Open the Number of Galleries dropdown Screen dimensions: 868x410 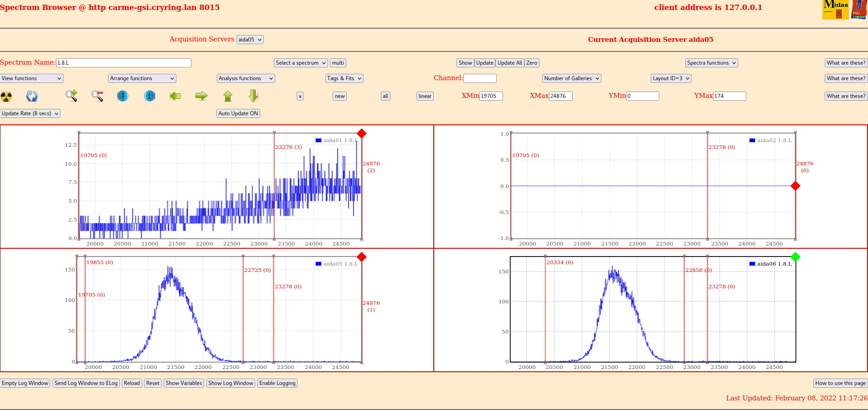pyautogui.click(x=571, y=78)
